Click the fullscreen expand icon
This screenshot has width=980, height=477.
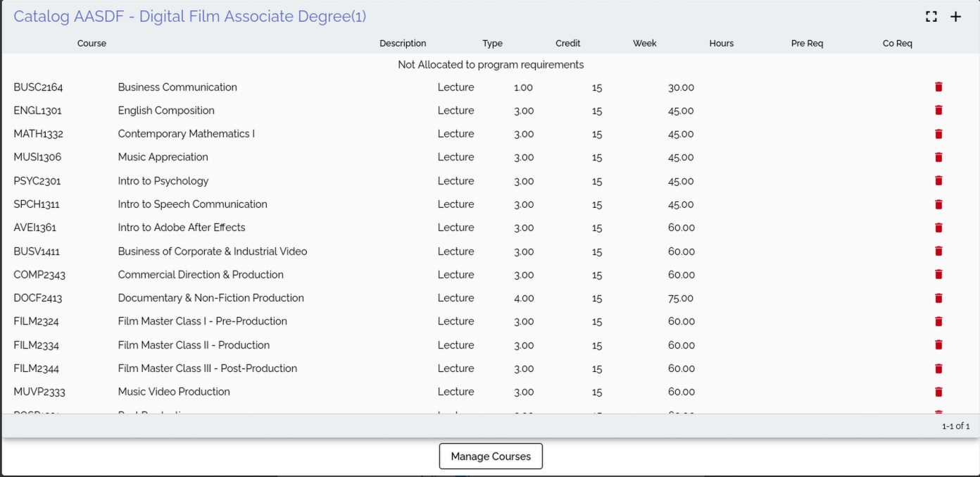[931, 17]
